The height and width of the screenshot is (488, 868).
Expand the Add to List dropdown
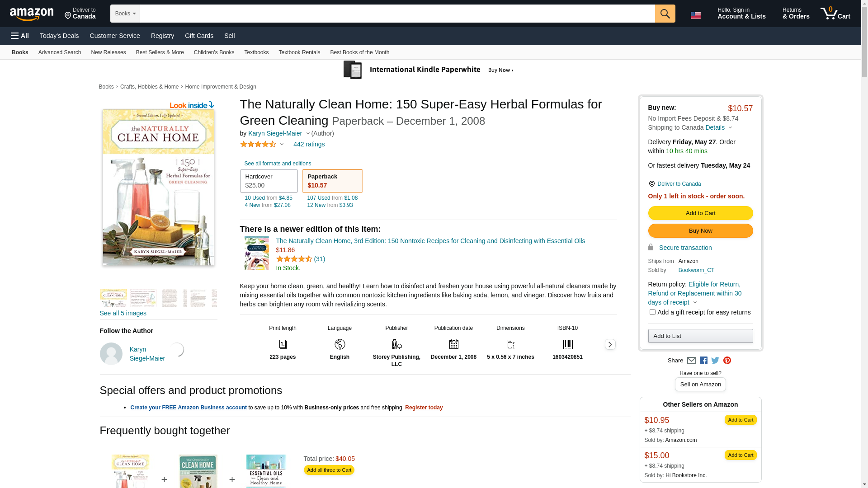coord(700,336)
